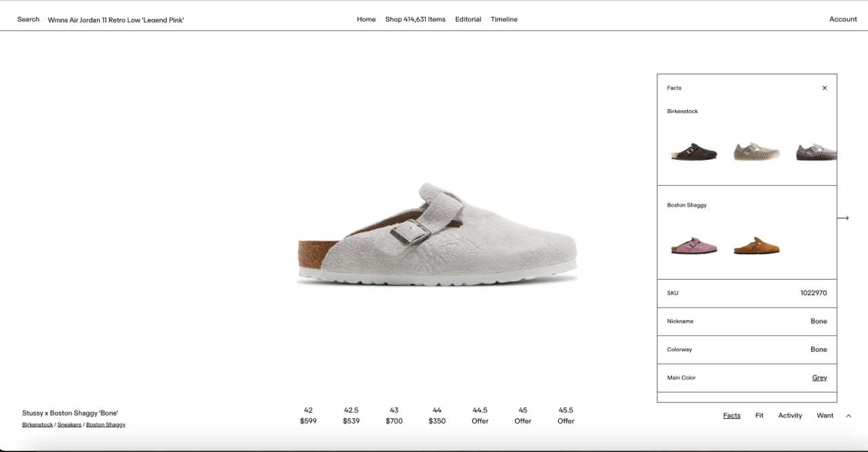868x452 pixels.
Task: Open Shop 414,631 Items
Action: click(x=416, y=20)
